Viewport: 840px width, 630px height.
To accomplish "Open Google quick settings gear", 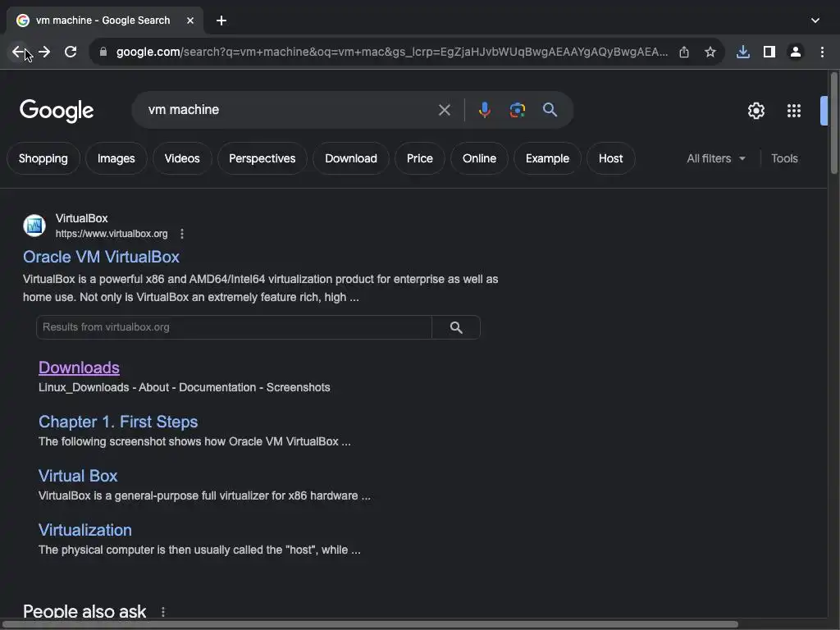I will (x=756, y=111).
